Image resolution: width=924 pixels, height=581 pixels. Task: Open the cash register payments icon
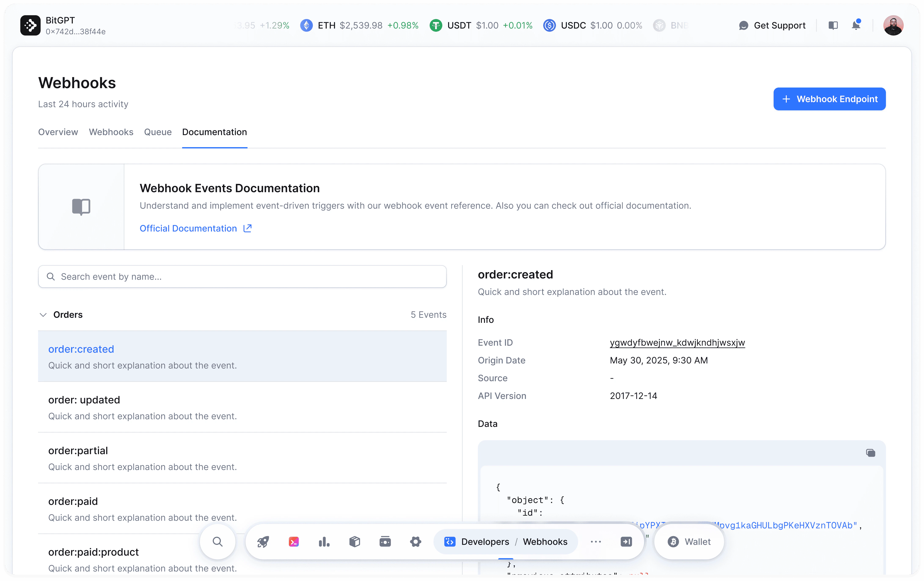coord(385,541)
